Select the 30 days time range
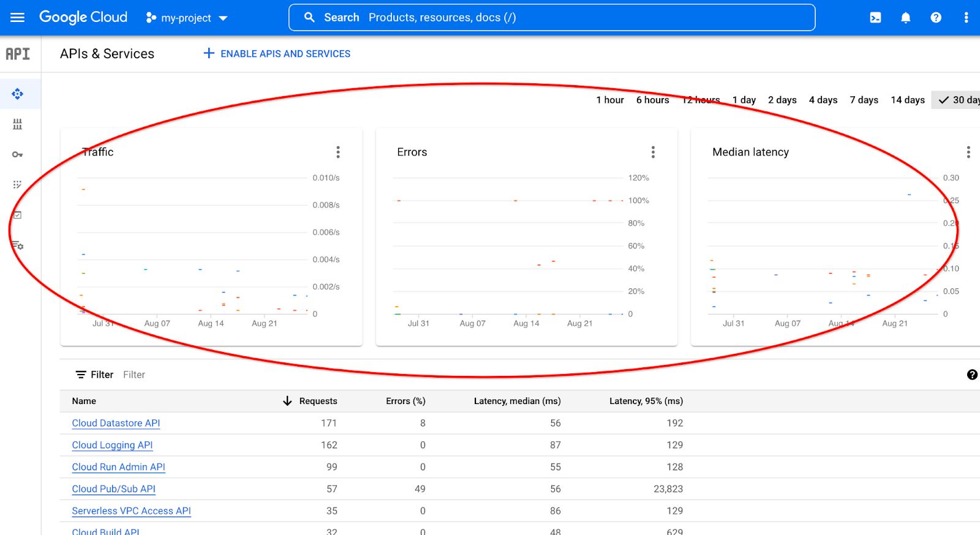 coord(959,100)
